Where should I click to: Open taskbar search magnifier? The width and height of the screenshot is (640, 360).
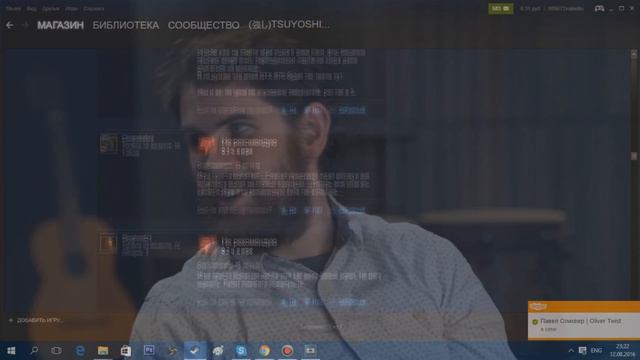point(34,350)
